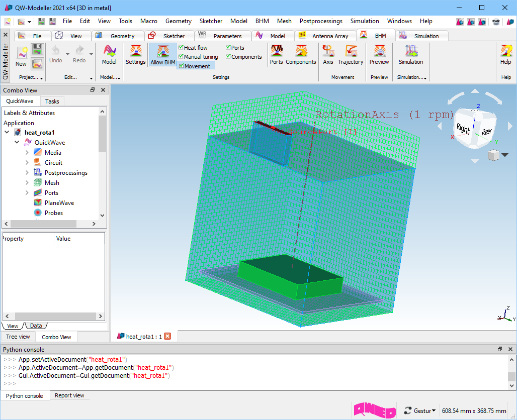Expand the Mesh tree node
The width and height of the screenshot is (517, 420).
(27, 182)
